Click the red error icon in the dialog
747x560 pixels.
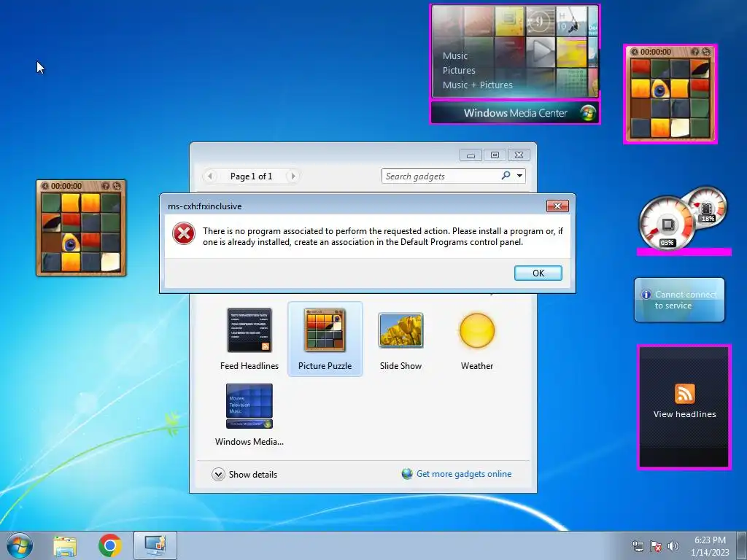click(x=183, y=234)
